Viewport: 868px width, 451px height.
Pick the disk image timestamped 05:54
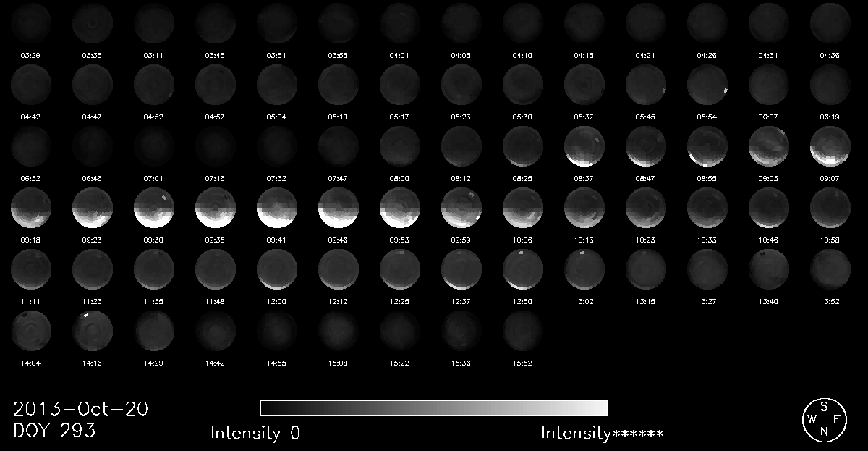[707, 85]
